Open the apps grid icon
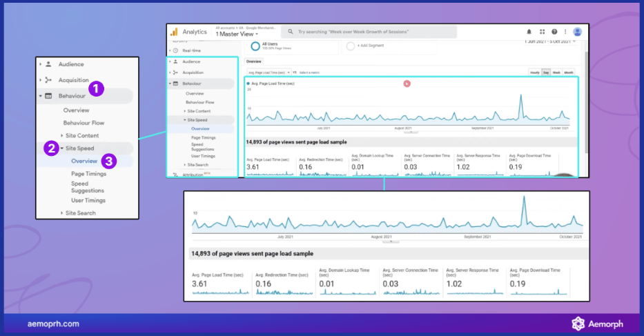 click(x=542, y=32)
